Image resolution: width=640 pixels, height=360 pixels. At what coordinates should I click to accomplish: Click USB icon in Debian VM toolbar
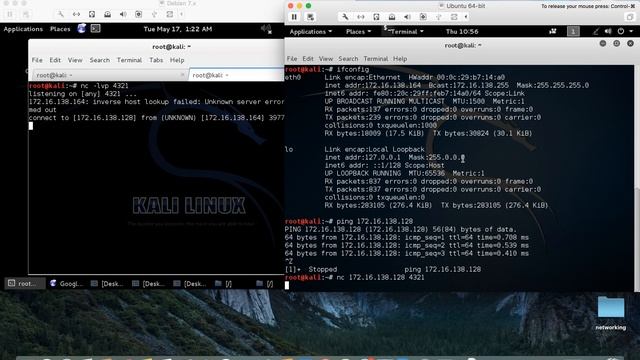click(x=154, y=14)
